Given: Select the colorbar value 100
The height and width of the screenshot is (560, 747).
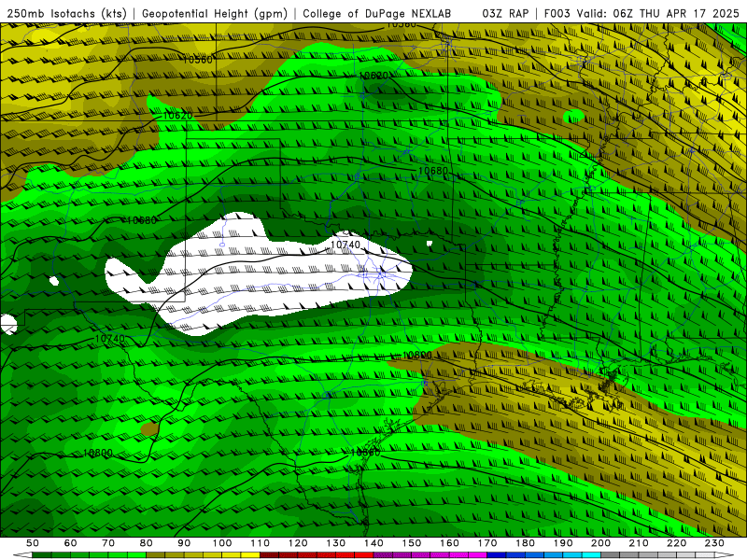Looking at the screenshot, I should (x=222, y=543).
